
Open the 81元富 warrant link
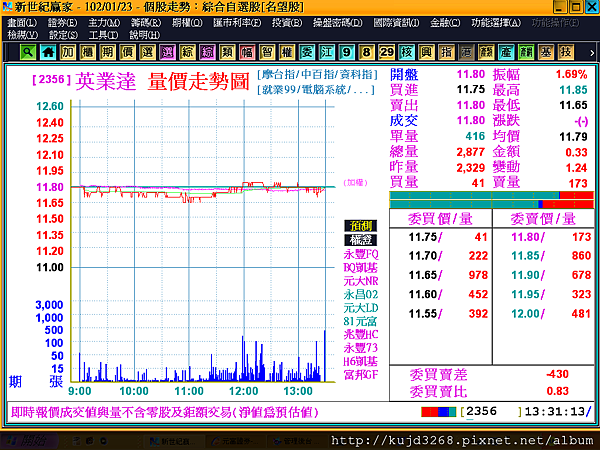[360, 321]
